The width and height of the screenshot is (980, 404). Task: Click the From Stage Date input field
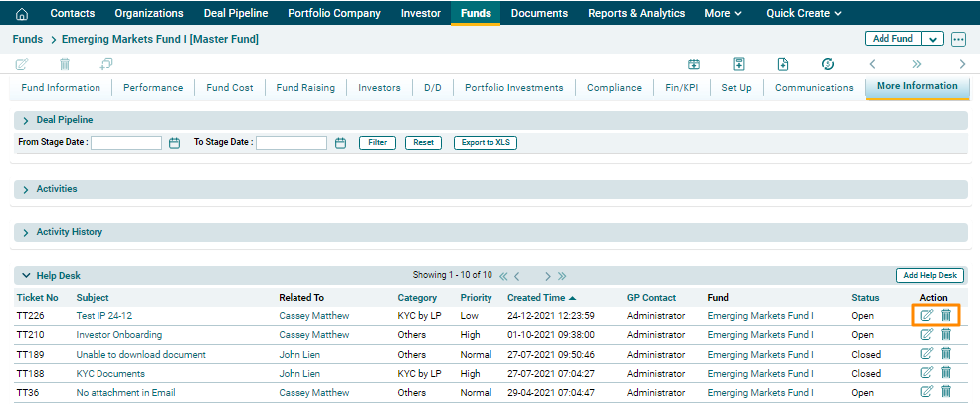coord(126,143)
